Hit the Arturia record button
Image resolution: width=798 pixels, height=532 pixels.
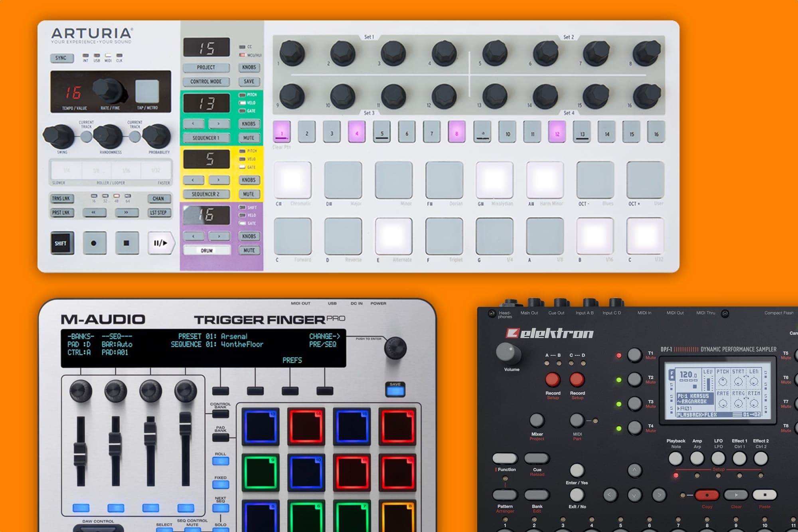click(x=95, y=243)
